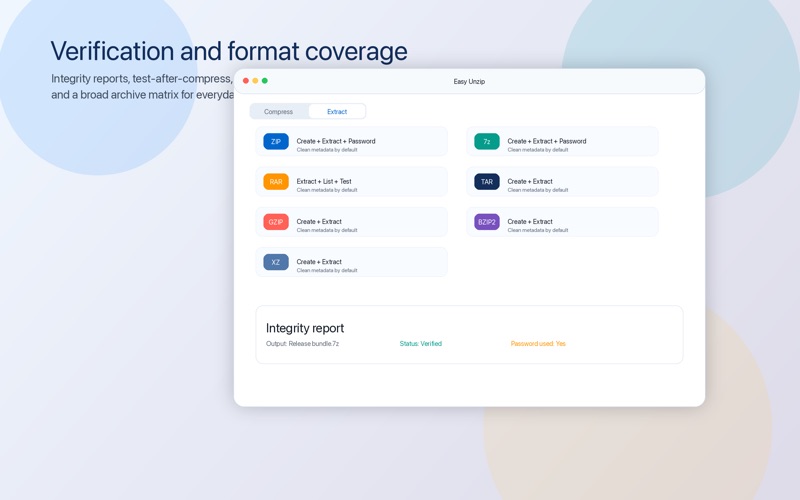Click the green zoom window button
Screen dimensions: 800x500
coord(265,81)
